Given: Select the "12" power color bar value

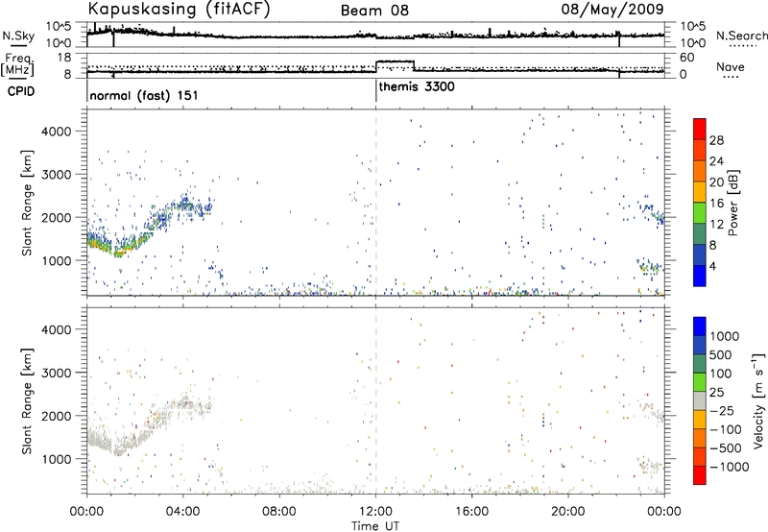Looking at the screenshot, I should tap(716, 225).
